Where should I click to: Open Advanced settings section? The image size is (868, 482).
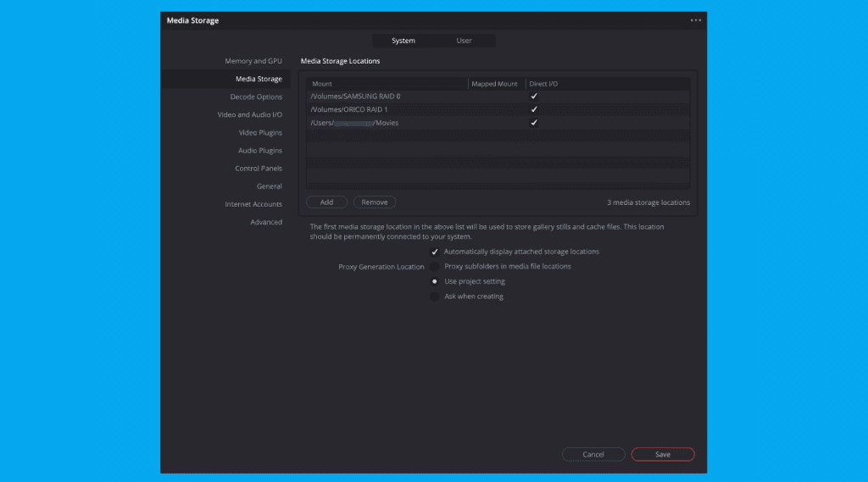tap(265, 222)
